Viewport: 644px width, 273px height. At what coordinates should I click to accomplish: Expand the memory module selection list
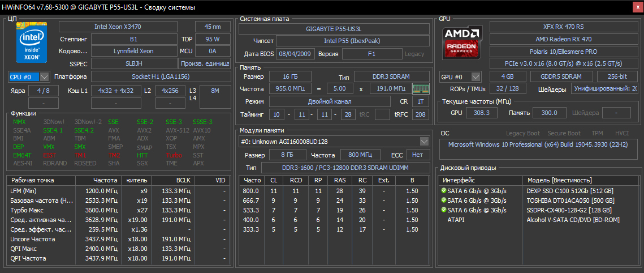click(x=425, y=141)
